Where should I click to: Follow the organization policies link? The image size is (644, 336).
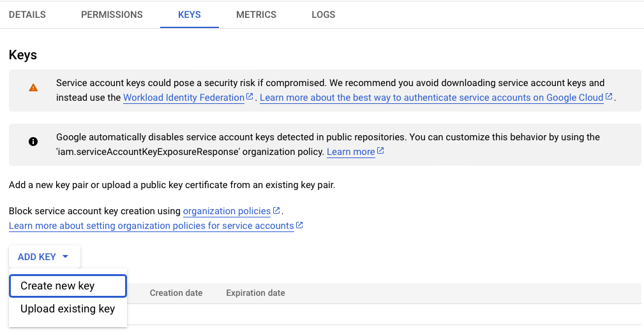[x=227, y=211]
